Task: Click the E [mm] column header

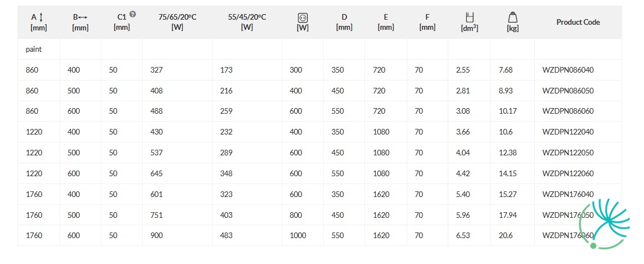Action: 386,22
